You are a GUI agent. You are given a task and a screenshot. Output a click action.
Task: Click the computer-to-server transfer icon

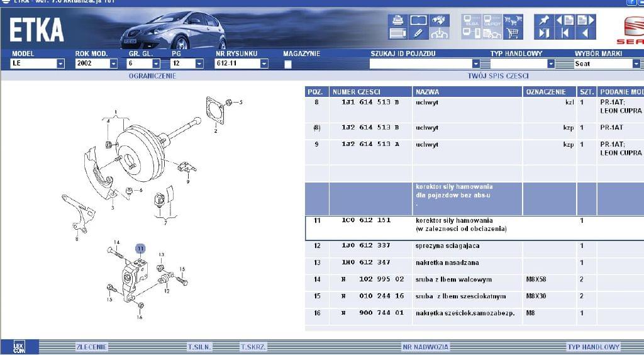pos(471,33)
